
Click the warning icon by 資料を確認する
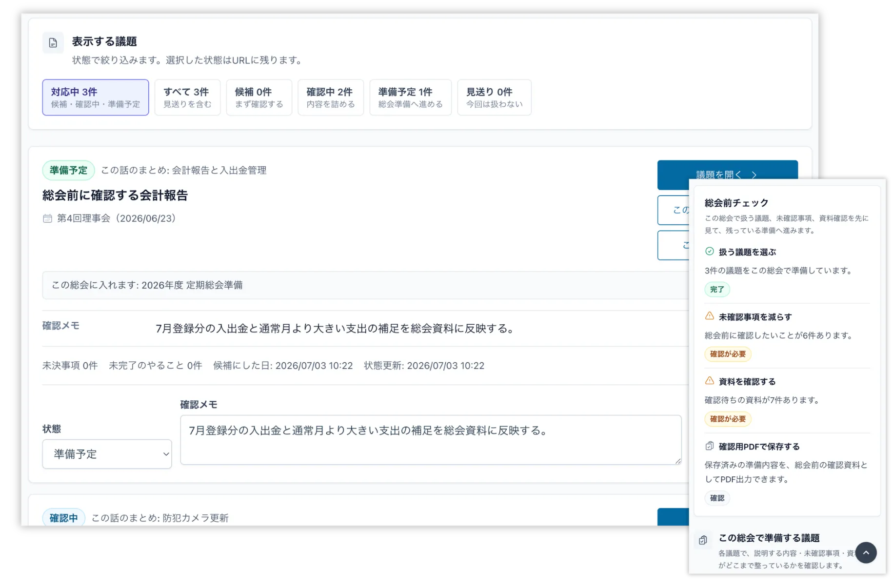pyautogui.click(x=709, y=381)
